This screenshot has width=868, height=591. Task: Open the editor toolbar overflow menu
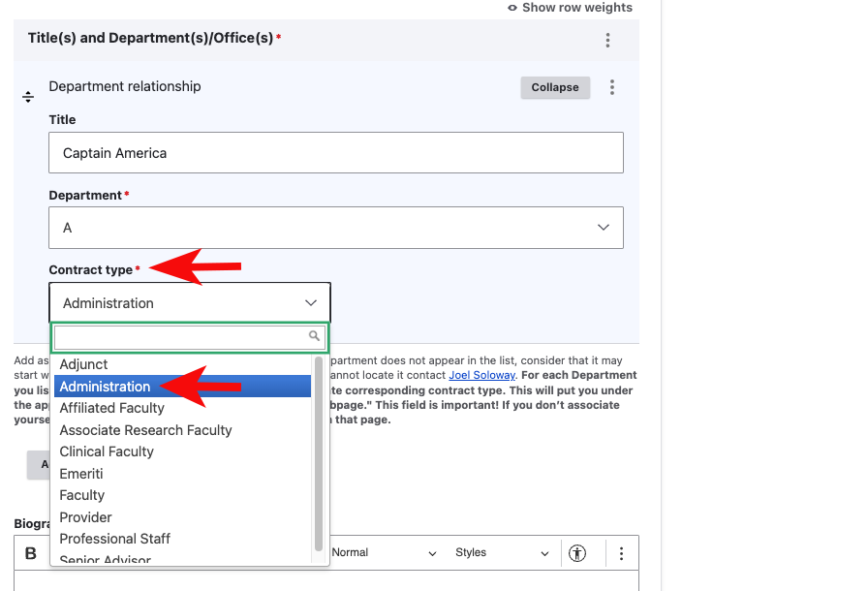pos(621,553)
